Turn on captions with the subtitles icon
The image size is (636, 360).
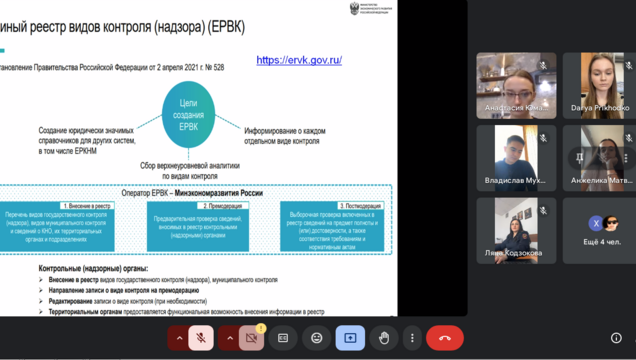pos(283,338)
